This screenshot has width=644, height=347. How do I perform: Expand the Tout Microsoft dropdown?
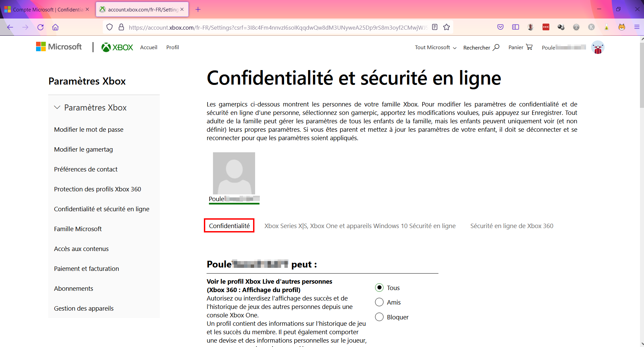click(436, 48)
